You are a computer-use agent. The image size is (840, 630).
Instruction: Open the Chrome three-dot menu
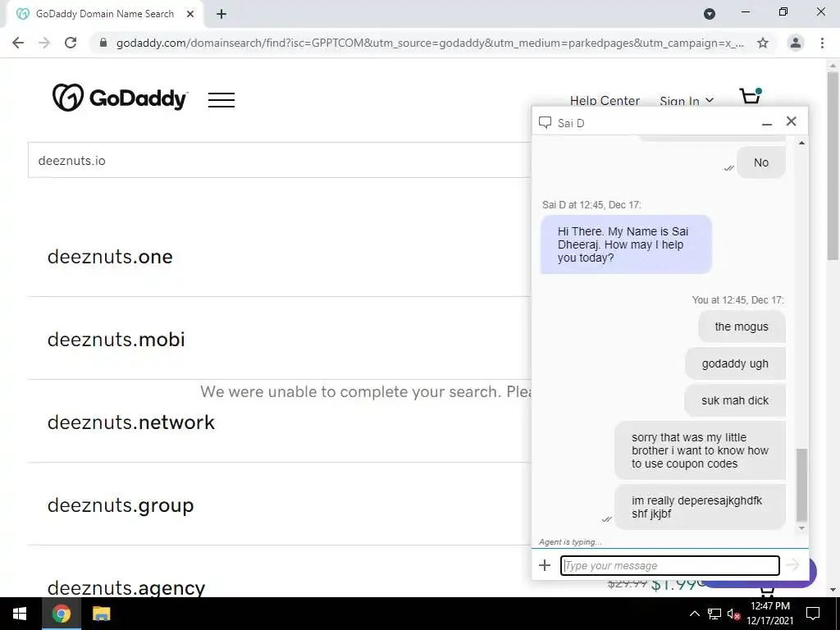(x=822, y=43)
